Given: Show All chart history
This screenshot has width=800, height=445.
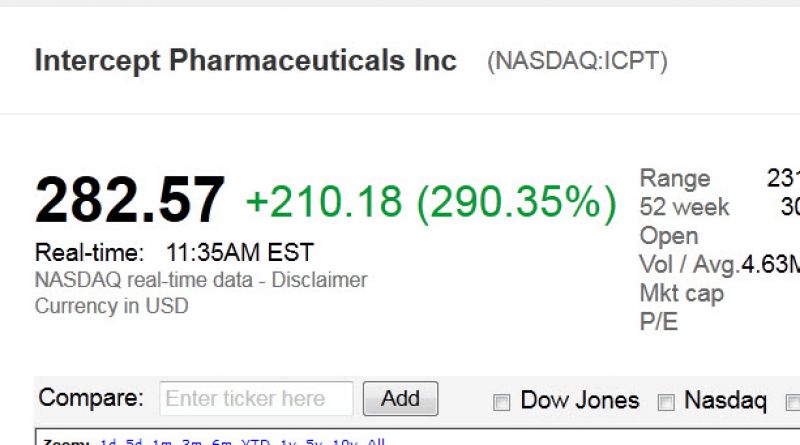Looking at the screenshot, I should 376,441.
